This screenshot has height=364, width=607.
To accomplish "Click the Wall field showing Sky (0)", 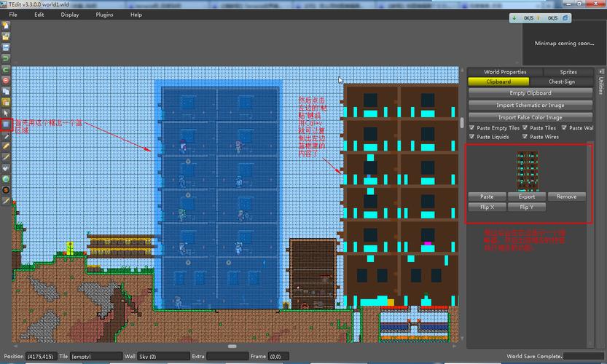I will (x=164, y=356).
